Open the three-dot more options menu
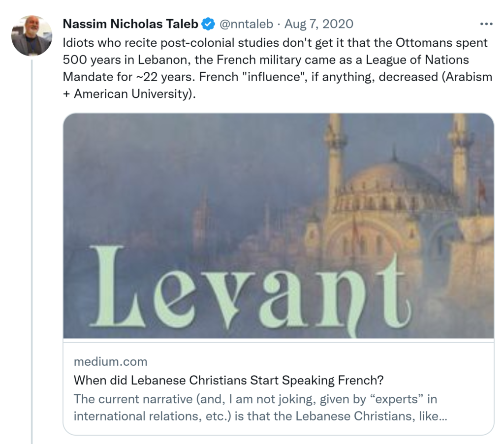 [x=486, y=24]
